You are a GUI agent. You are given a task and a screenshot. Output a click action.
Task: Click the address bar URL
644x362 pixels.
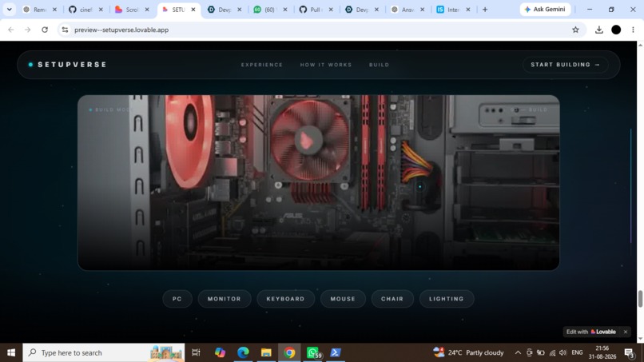pyautogui.click(x=121, y=30)
